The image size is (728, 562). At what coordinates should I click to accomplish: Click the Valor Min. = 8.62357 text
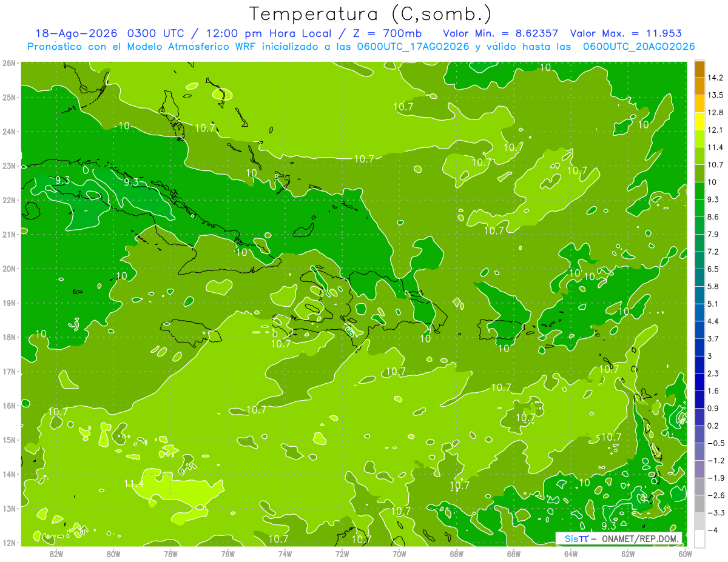pos(500,33)
